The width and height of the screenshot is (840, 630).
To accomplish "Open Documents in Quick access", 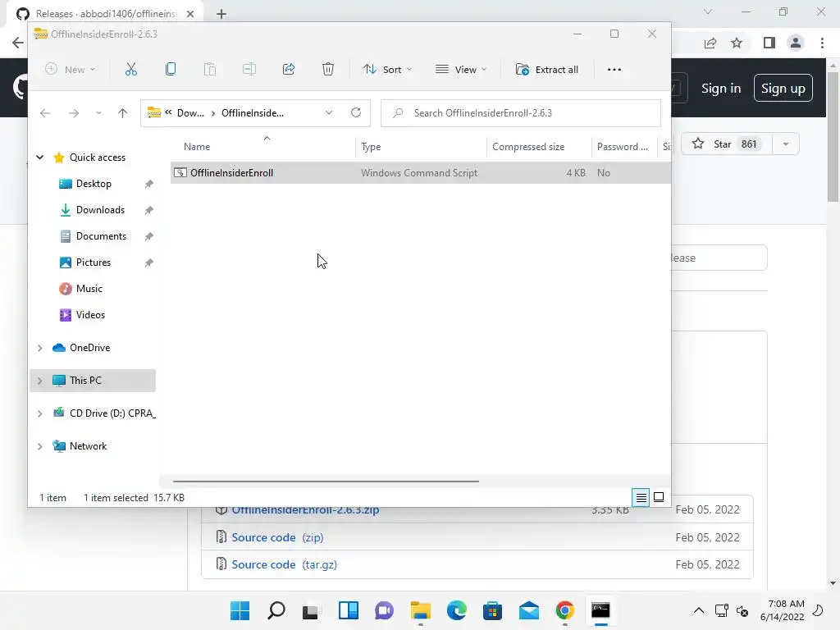I will click(x=101, y=236).
